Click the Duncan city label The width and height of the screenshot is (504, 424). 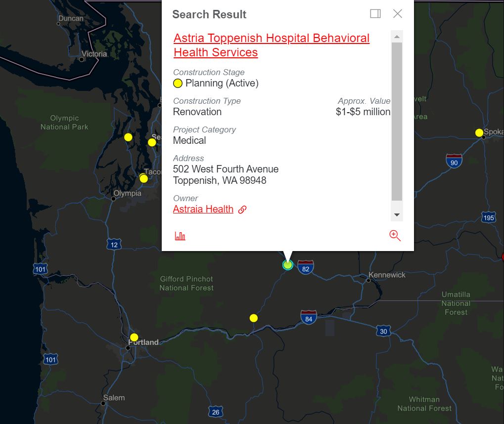click(x=71, y=18)
